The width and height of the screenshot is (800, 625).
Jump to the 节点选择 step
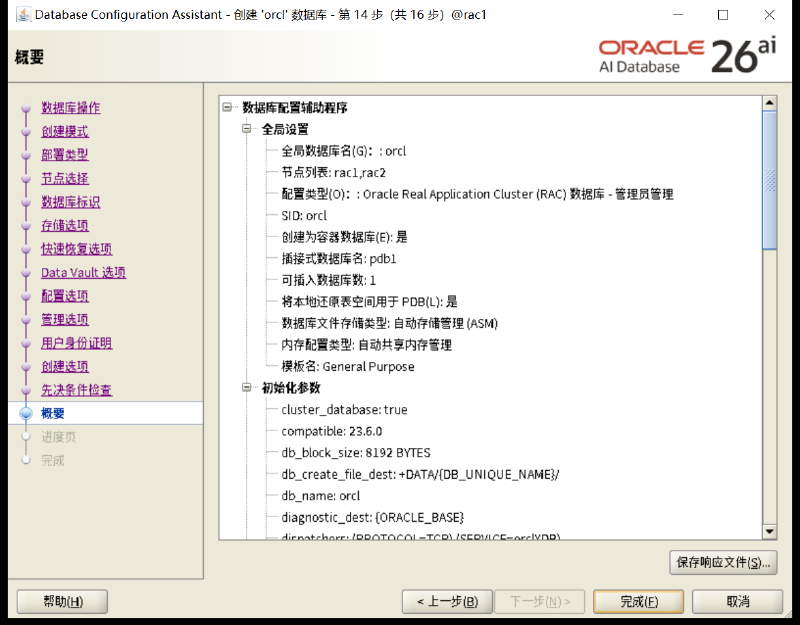[65, 179]
